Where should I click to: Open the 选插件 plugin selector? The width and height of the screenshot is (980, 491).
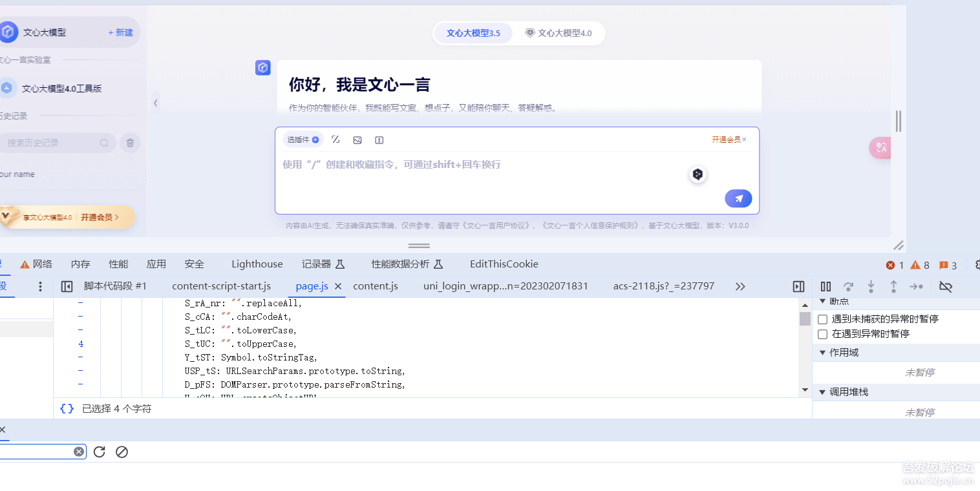303,140
